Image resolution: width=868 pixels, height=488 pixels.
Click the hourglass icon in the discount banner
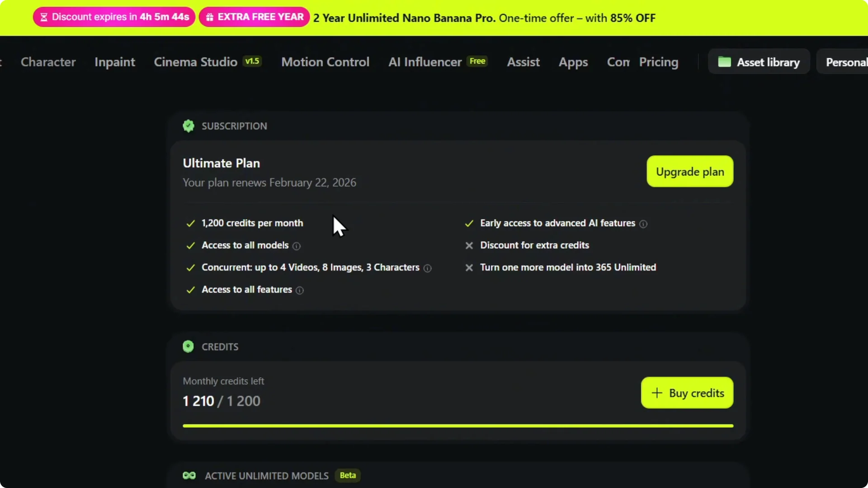pos(44,17)
